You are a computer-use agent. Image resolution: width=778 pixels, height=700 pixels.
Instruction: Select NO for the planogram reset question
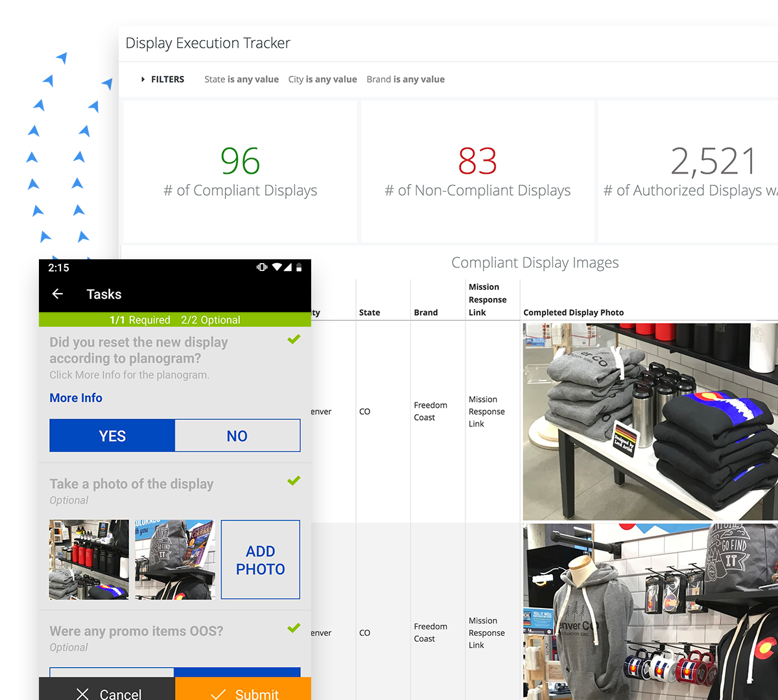[237, 435]
